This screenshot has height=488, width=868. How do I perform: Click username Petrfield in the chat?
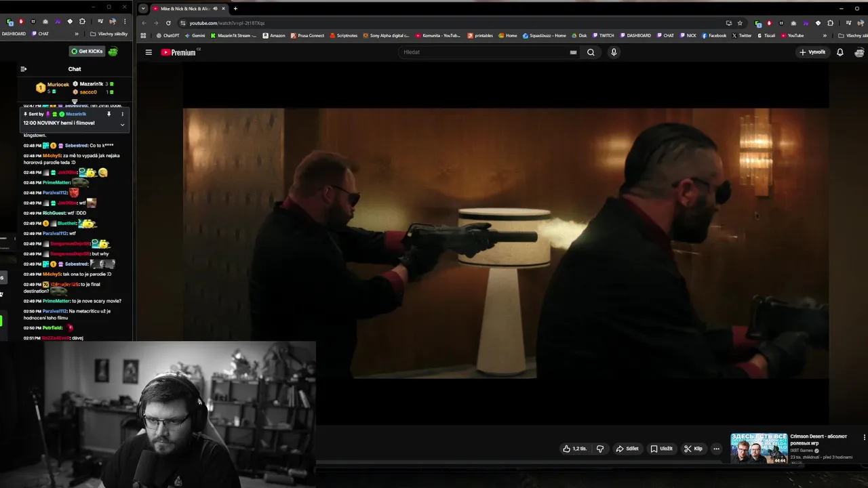point(52,327)
